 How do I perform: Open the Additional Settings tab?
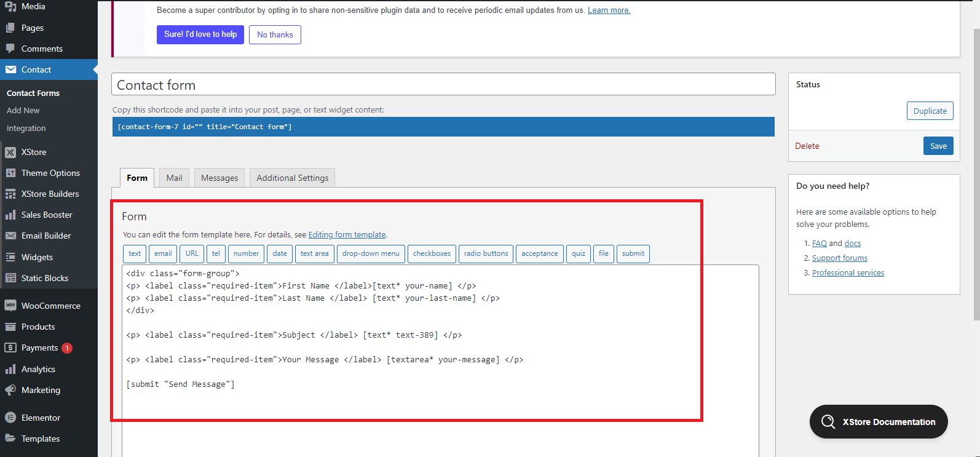[293, 178]
